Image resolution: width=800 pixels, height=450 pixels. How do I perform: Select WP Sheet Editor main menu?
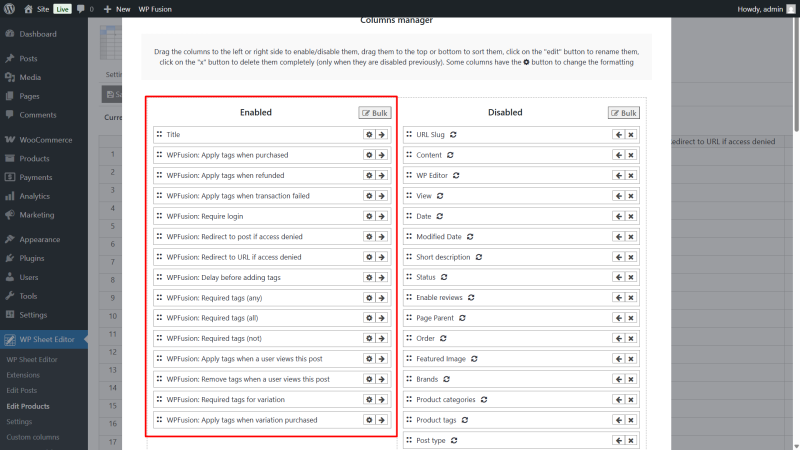tap(44, 340)
